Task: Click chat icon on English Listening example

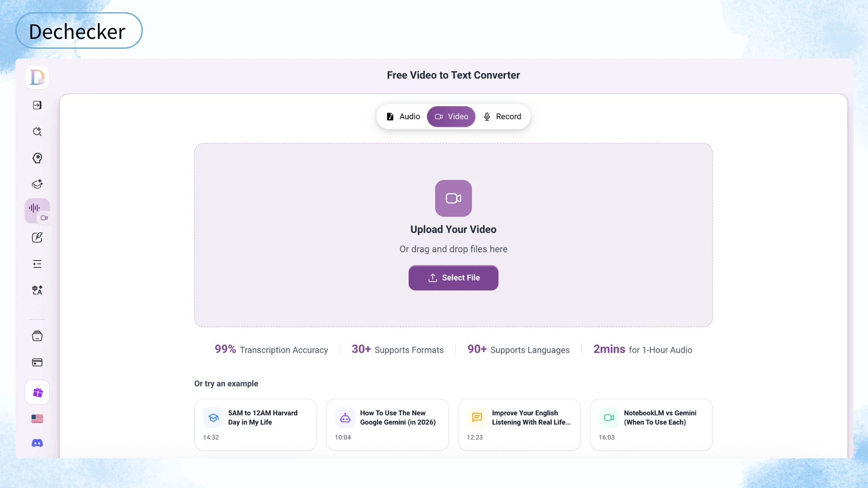Action: [x=477, y=418]
